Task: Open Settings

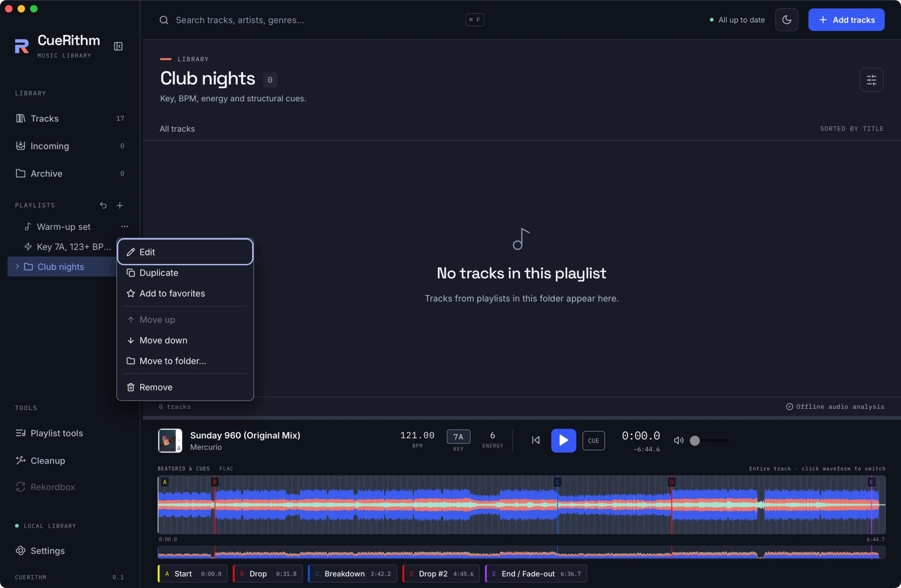Action: coord(70,551)
